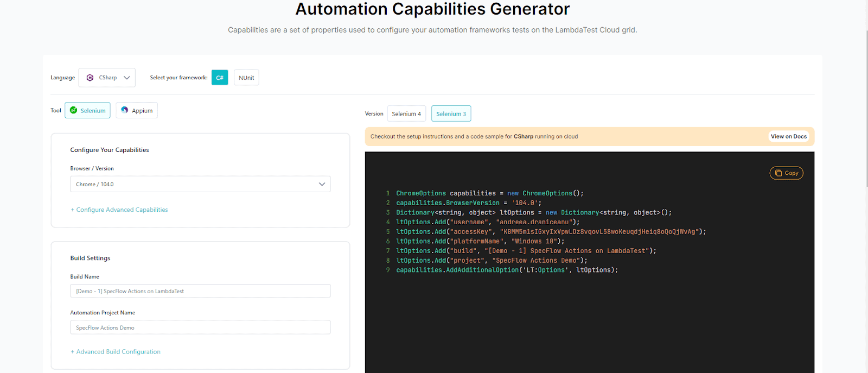Click the Appium logo icon

click(125, 110)
